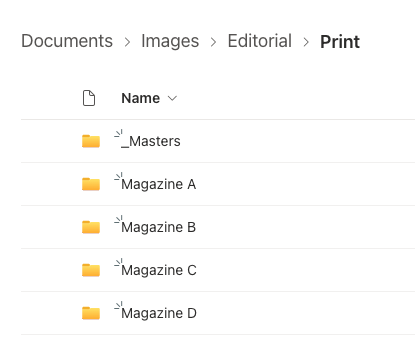Click the Magazine C folder icon
This screenshot has height=360, width=415.
(x=91, y=270)
